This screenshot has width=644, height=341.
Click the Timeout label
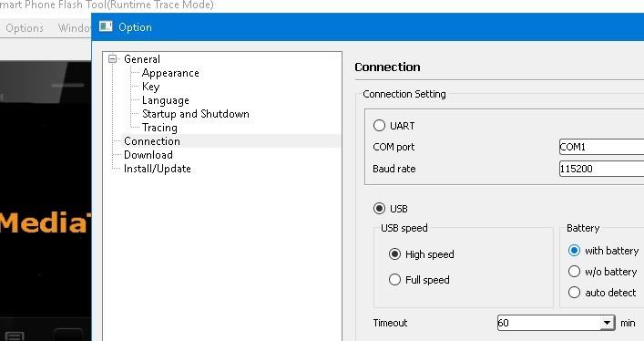pyautogui.click(x=390, y=323)
